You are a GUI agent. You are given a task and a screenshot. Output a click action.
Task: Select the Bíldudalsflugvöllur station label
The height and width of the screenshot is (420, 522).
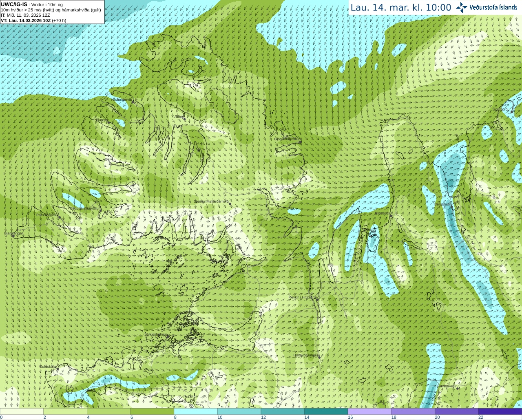click(85, 208)
